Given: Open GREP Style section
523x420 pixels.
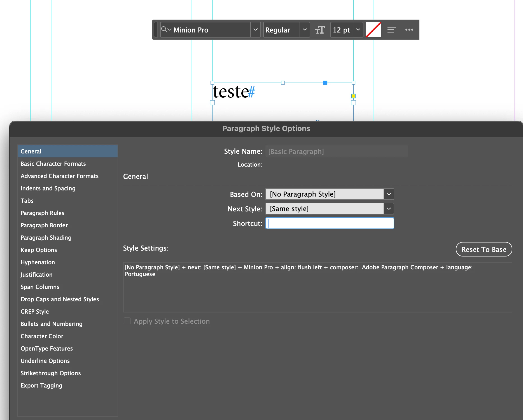Looking at the screenshot, I should [67, 311].
